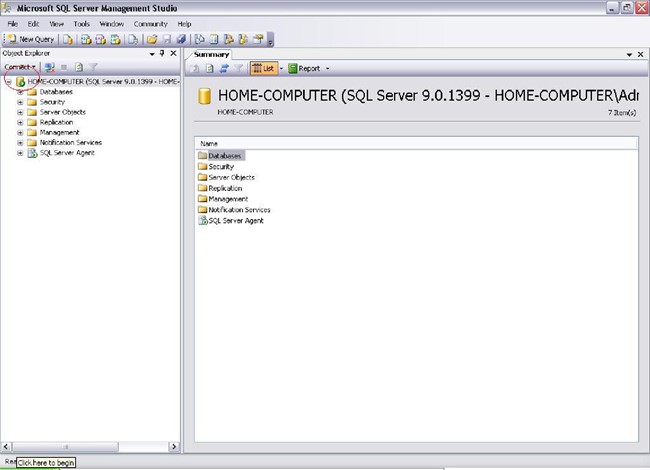Select the List view button
The width and height of the screenshot is (650, 470).
[264, 68]
